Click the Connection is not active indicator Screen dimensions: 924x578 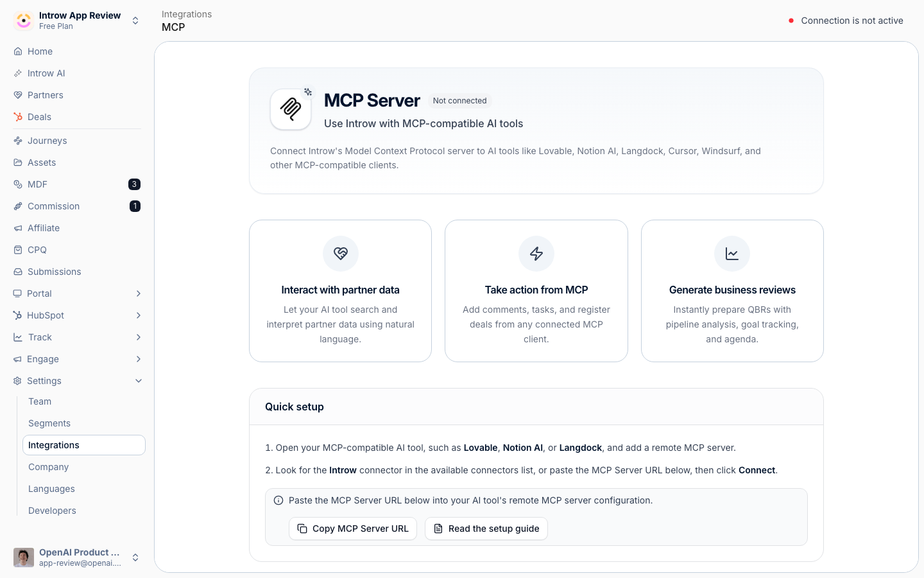846,21
